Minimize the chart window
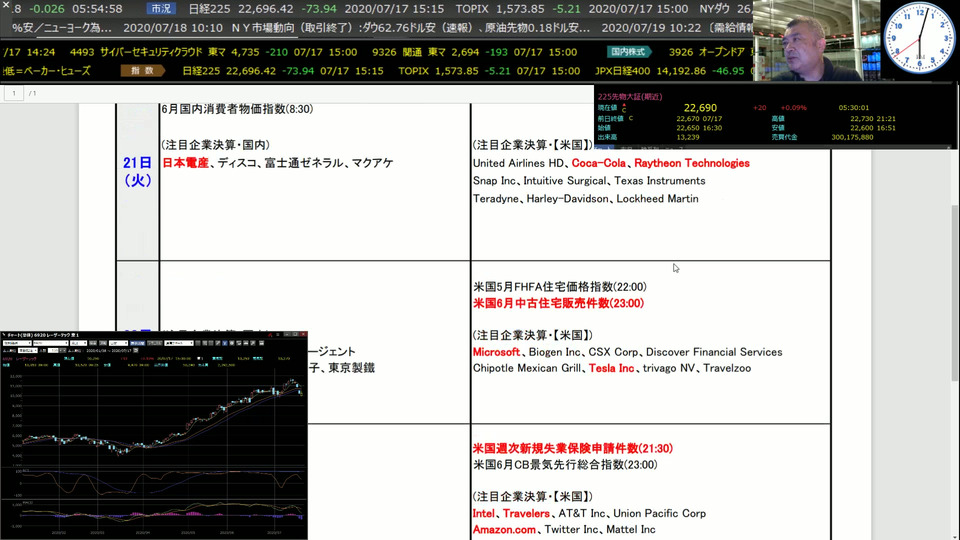The width and height of the screenshot is (960, 540). click(x=287, y=334)
